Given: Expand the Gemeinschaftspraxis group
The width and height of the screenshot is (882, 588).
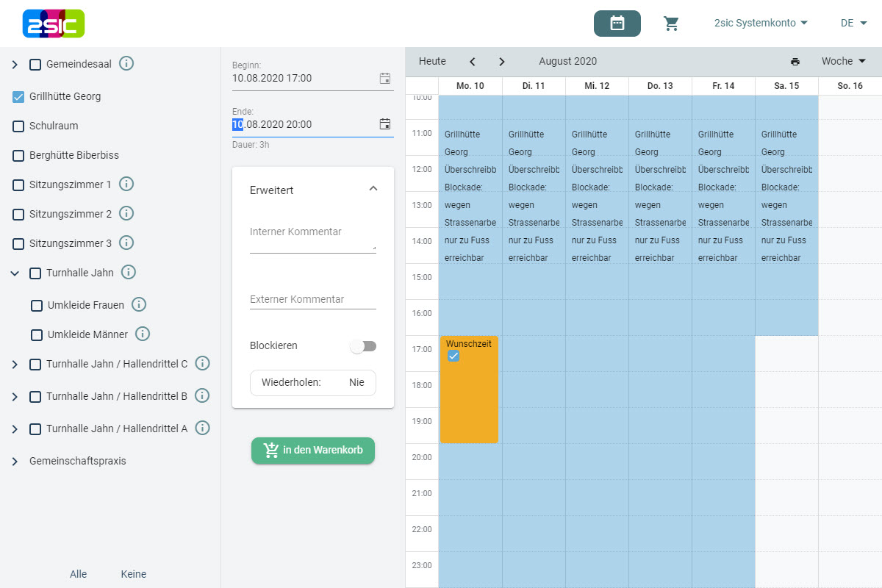Looking at the screenshot, I should (15, 462).
